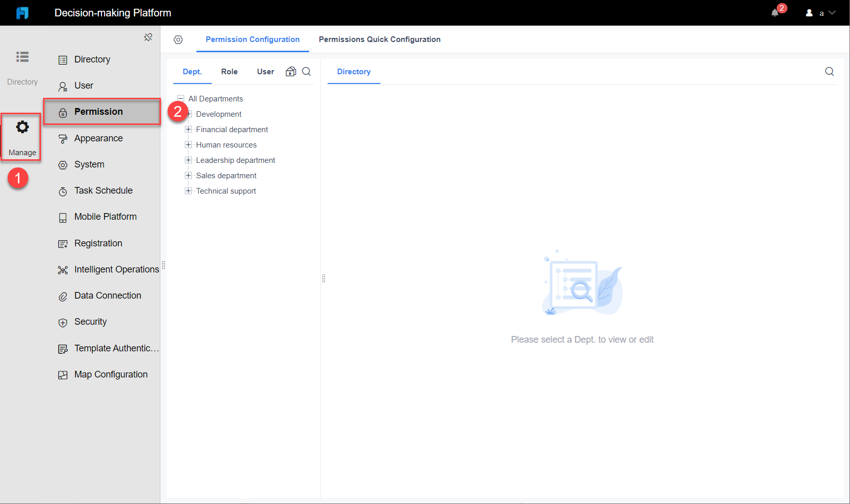Click the Security shield icon

click(x=63, y=322)
